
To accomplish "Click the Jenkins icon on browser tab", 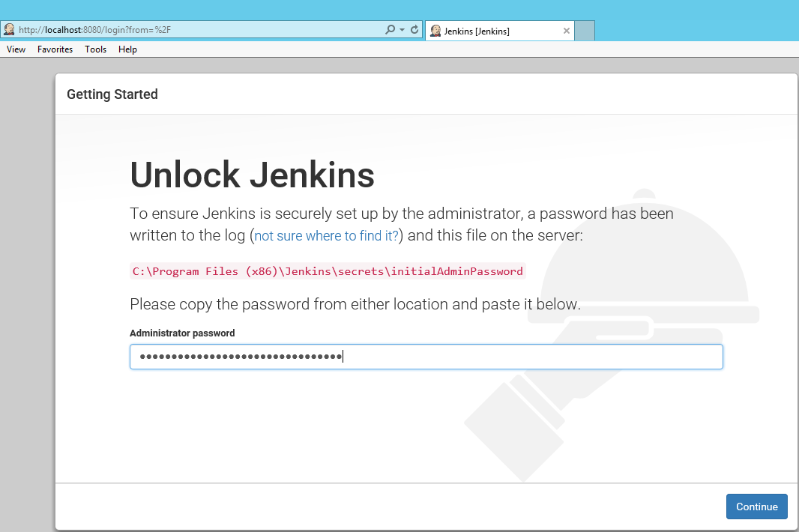I will click(x=435, y=31).
